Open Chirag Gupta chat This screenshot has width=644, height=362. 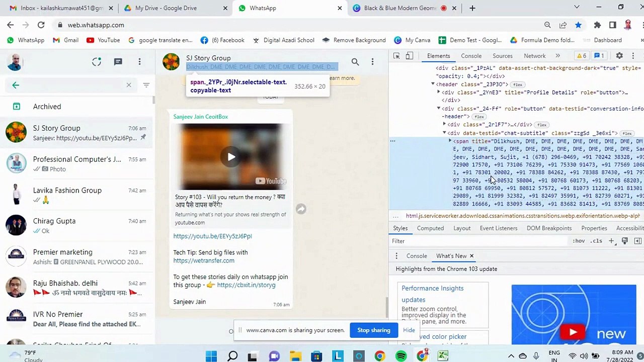(76, 226)
